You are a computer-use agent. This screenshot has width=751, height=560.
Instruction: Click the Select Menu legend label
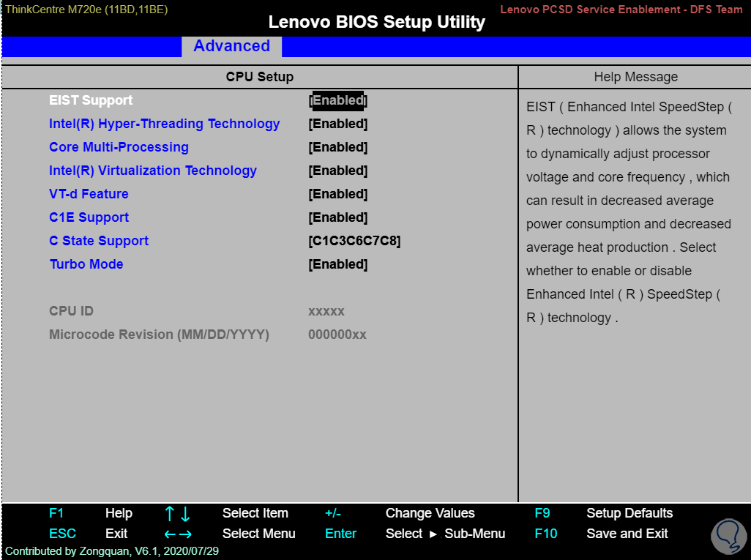click(258, 534)
